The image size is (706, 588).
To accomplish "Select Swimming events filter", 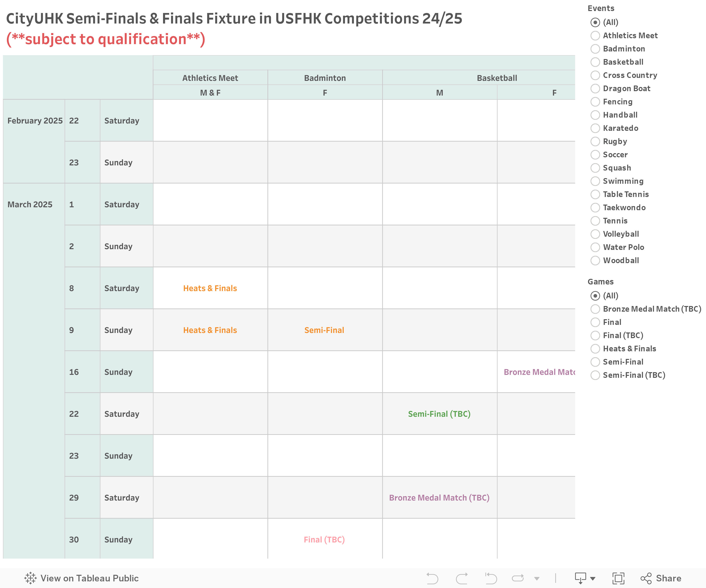I will point(595,181).
